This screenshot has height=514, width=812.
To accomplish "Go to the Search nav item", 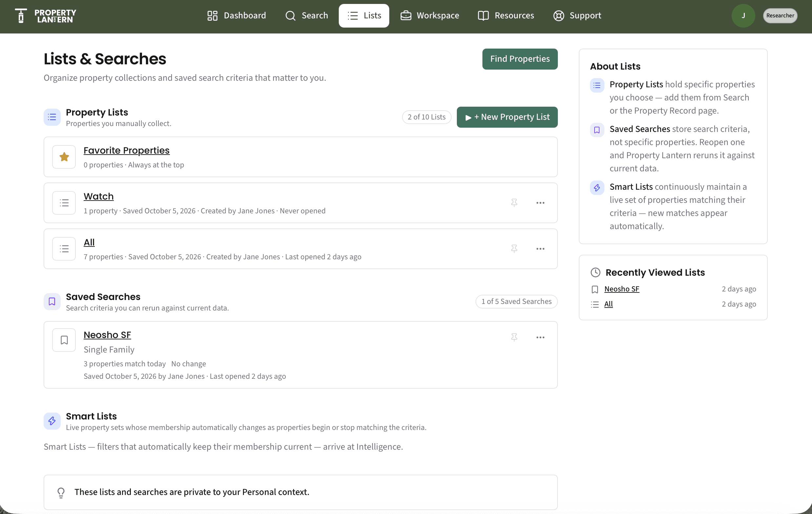I will point(307,15).
